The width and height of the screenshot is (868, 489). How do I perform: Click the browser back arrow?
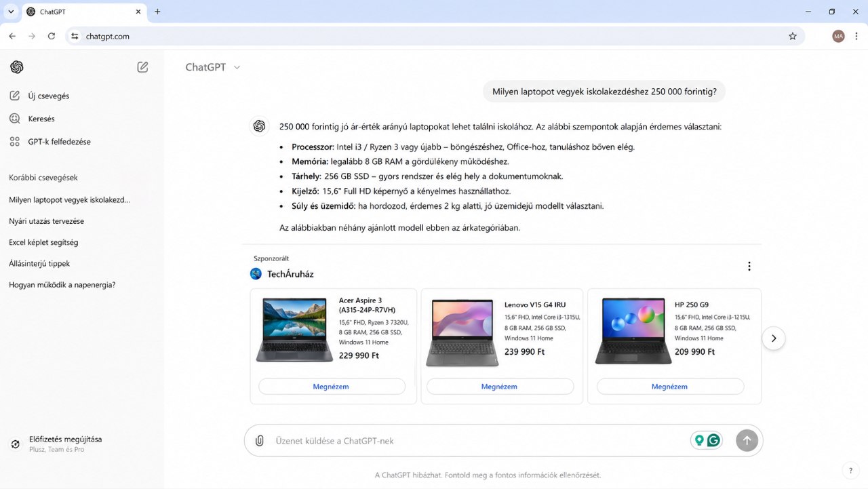click(x=12, y=36)
